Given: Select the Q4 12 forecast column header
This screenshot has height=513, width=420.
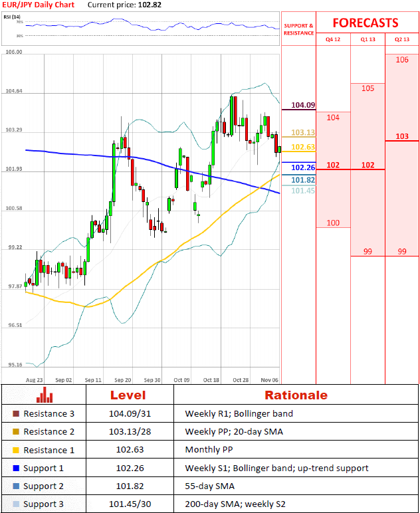Looking at the screenshot, I should tap(333, 39).
